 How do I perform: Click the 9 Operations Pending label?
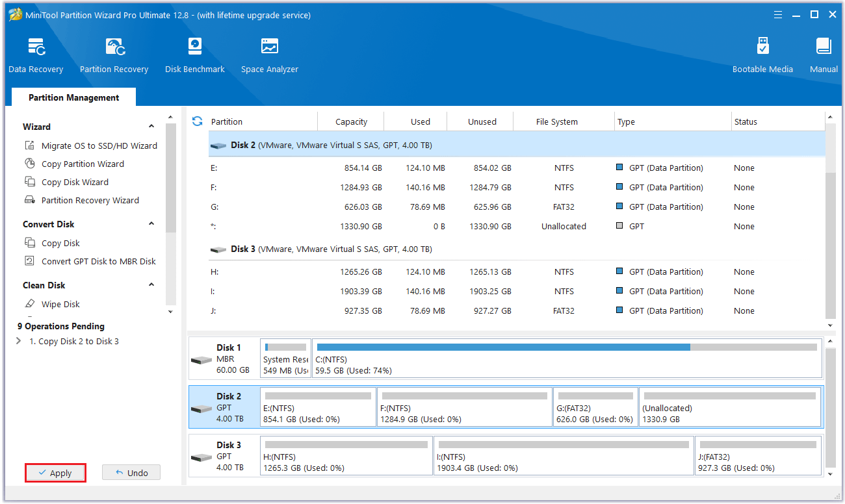(61, 326)
